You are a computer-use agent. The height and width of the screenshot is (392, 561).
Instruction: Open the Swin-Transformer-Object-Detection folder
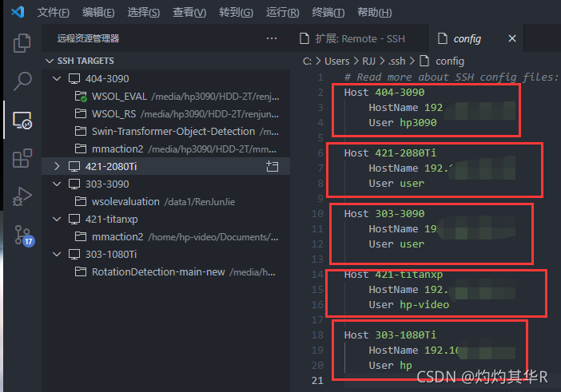pos(165,131)
